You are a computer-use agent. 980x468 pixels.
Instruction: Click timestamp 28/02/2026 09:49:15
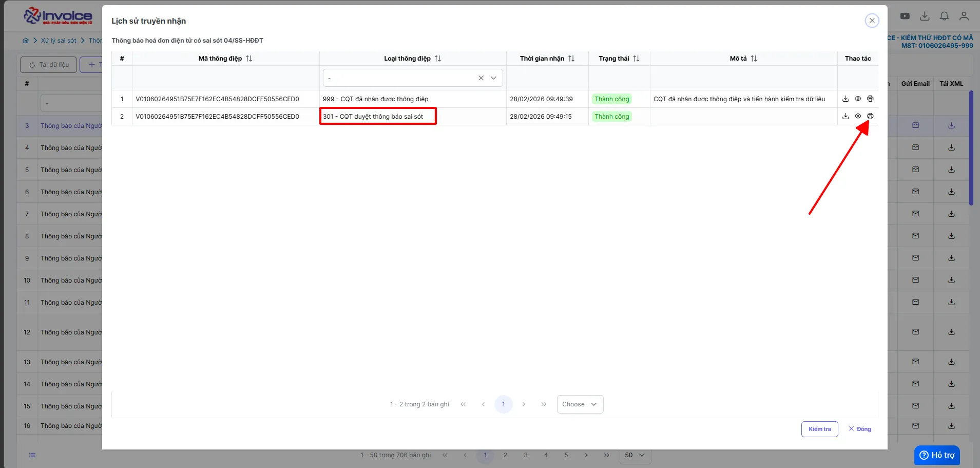click(541, 117)
